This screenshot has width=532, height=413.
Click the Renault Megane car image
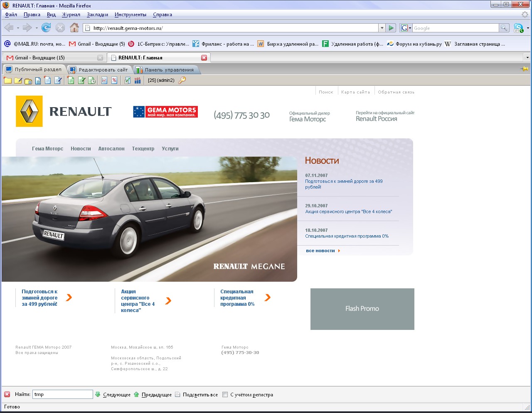tap(149, 219)
